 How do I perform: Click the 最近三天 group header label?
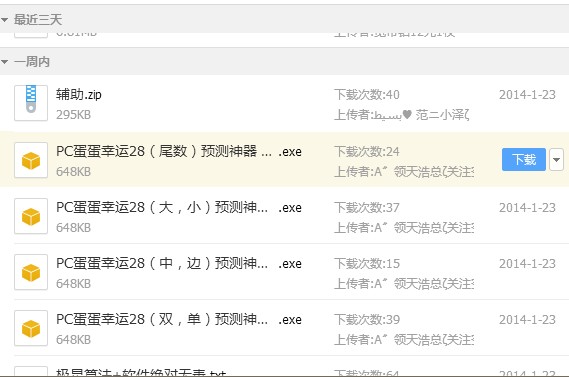[38, 20]
